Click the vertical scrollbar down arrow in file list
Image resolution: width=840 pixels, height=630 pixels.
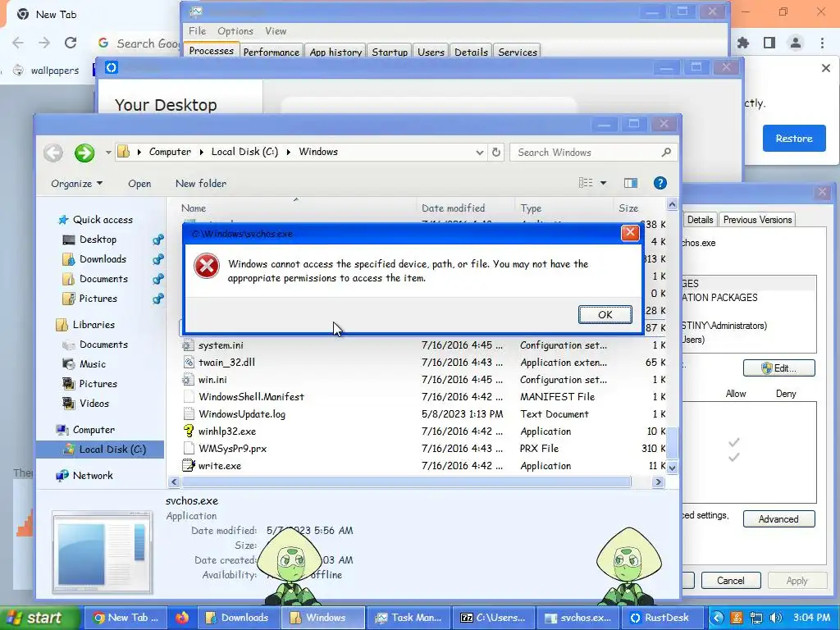(672, 468)
